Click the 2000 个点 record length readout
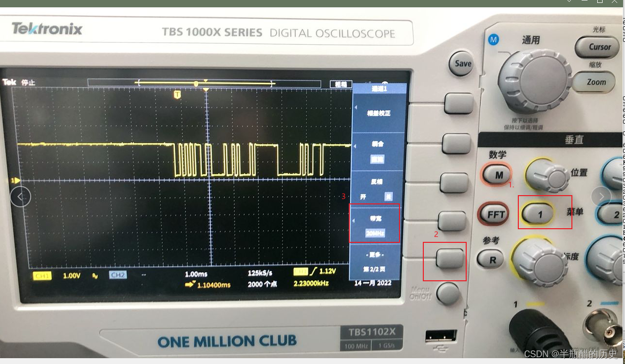 tap(262, 284)
